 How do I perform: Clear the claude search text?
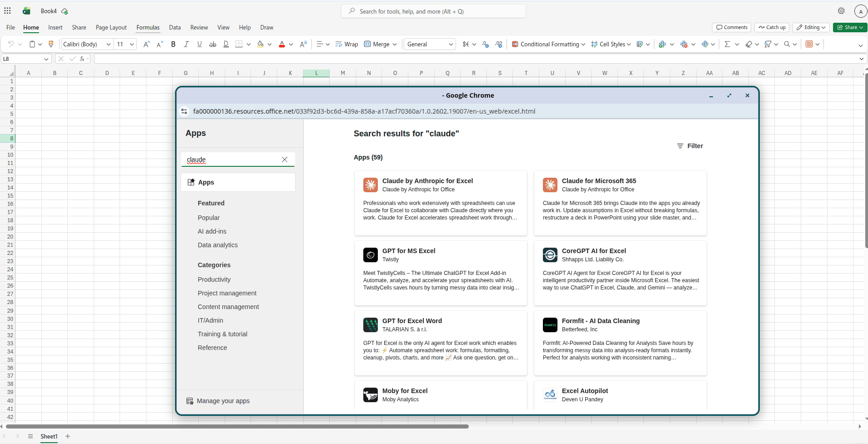click(x=285, y=160)
